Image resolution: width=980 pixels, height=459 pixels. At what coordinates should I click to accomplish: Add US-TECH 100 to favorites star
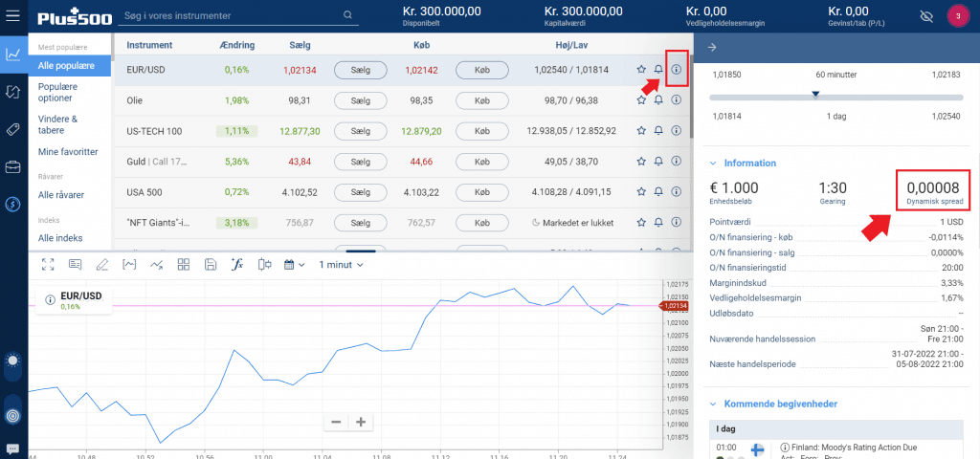click(641, 131)
